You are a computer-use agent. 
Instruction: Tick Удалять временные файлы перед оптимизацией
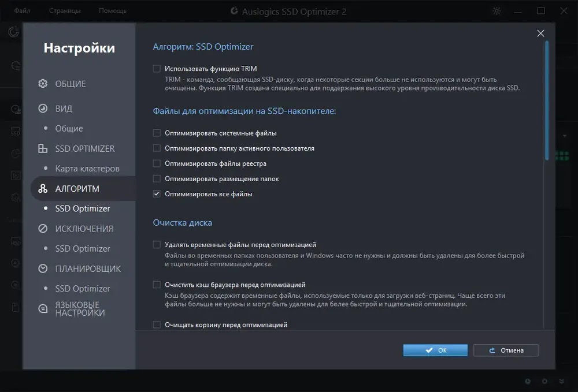157,245
